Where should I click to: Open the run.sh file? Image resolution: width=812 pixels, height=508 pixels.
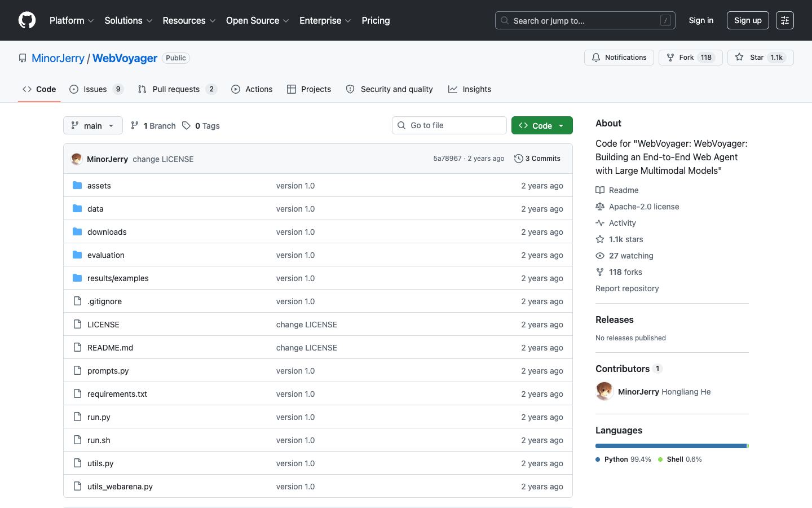click(99, 440)
